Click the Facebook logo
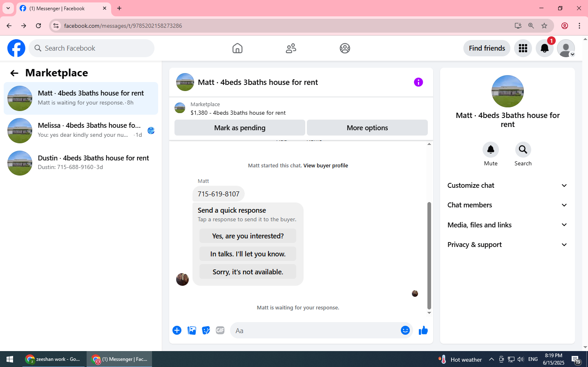The width and height of the screenshot is (588, 367). 16,48
